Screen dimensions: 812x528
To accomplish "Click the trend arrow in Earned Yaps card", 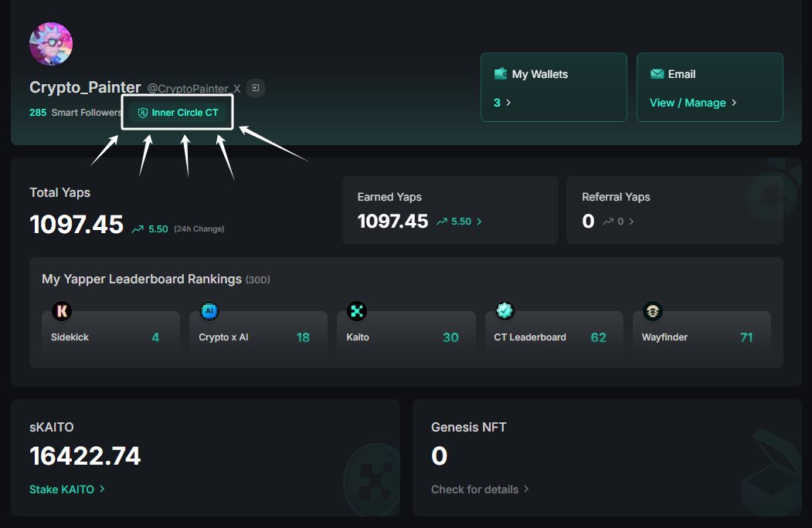I will click(x=442, y=222).
